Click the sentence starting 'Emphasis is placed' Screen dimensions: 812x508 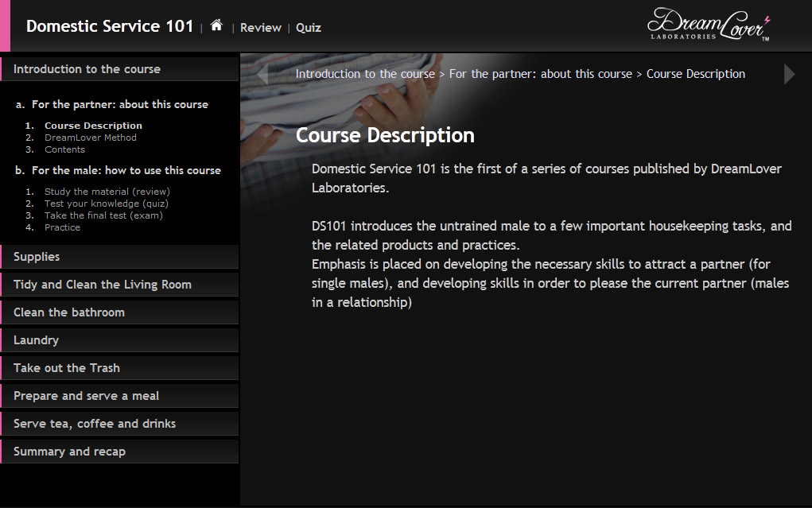[x=550, y=283]
